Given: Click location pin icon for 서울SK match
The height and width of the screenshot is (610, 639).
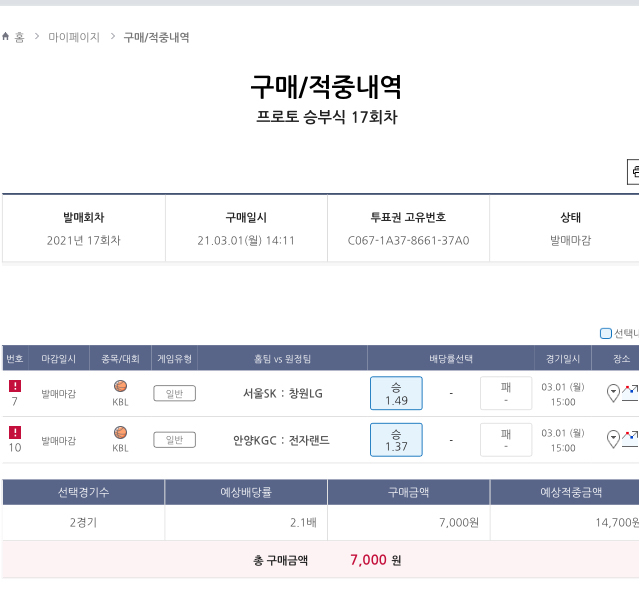Looking at the screenshot, I should [613, 393].
